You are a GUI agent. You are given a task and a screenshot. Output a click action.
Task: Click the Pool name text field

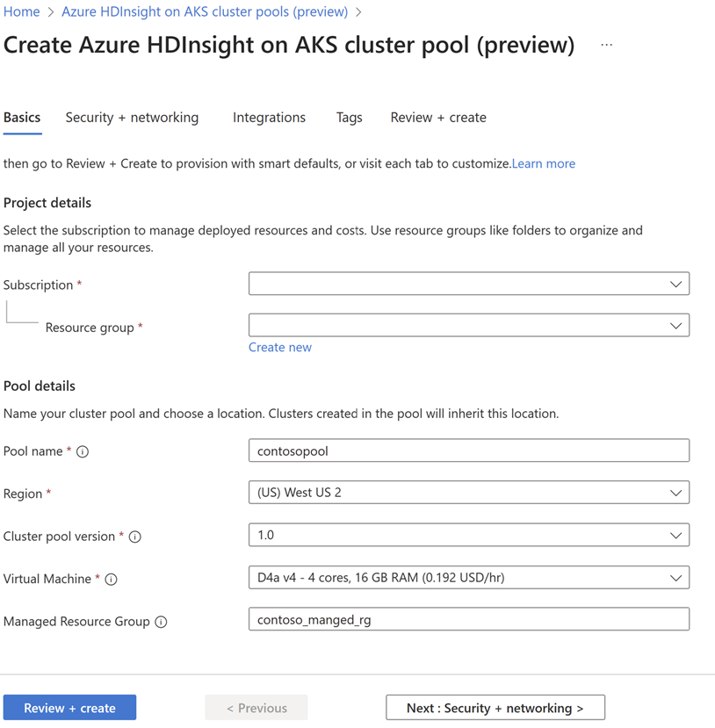pos(468,450)
